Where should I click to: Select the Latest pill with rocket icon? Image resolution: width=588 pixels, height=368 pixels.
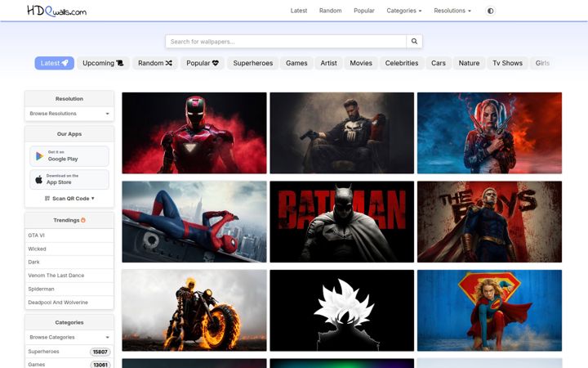coord(55,63)
